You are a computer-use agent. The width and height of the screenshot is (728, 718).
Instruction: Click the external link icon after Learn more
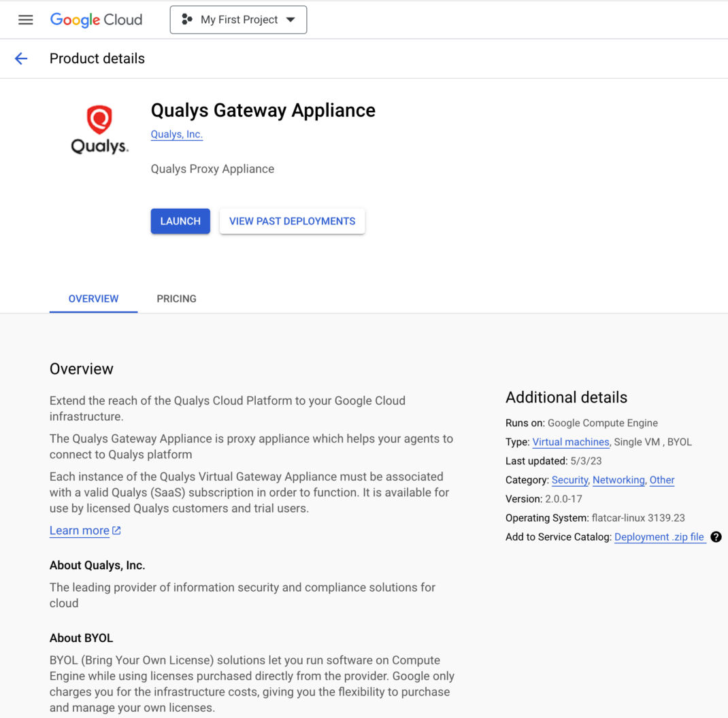tap(116, 530)
